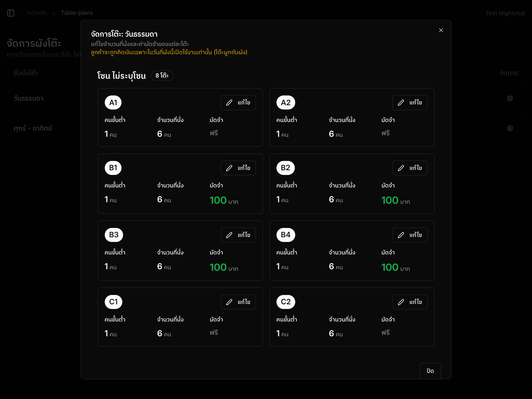532x399 pixels.
Task: Click the ปิด button to close dialog
Action: tap(430, 371)
